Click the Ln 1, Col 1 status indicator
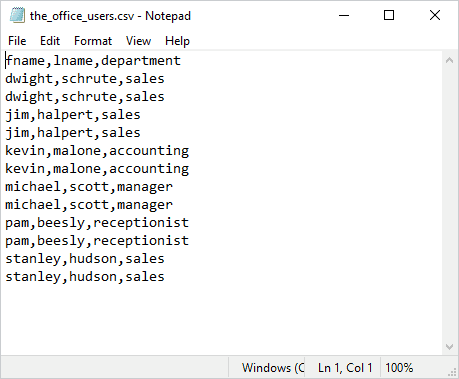The image size is (459, 379). click(x=345, y=368)
